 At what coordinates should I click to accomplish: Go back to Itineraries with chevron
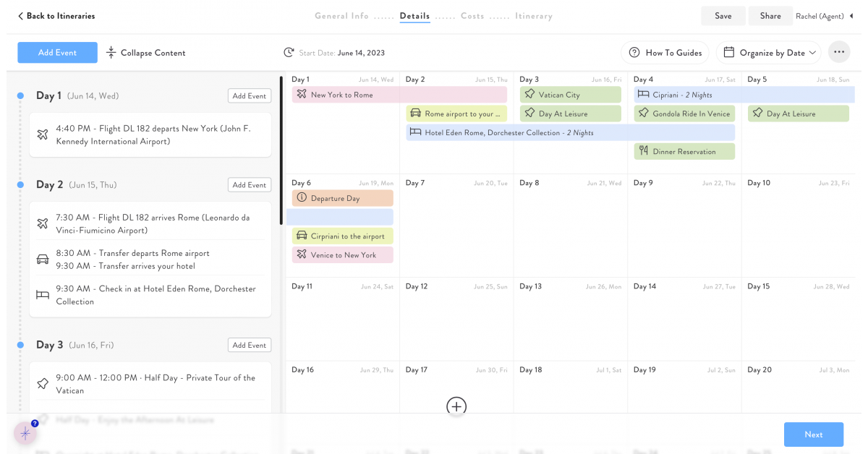(20, 16)
